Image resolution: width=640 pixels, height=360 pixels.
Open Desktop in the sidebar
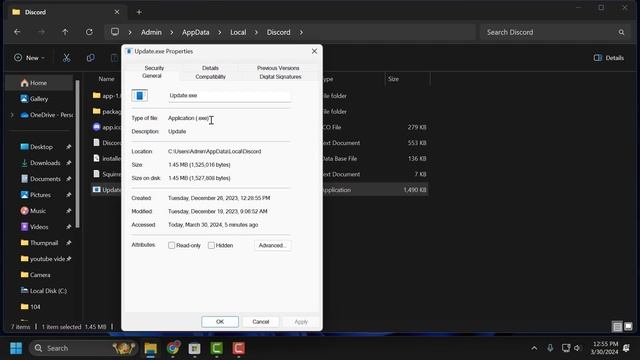[41, 147]
